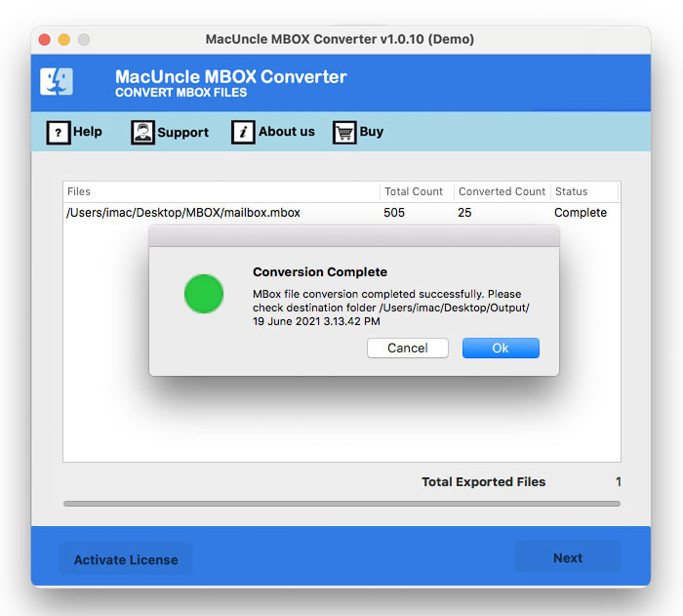Open the About us toolbar label
This screenshot has height=616, width=683.
coord(287,131)
